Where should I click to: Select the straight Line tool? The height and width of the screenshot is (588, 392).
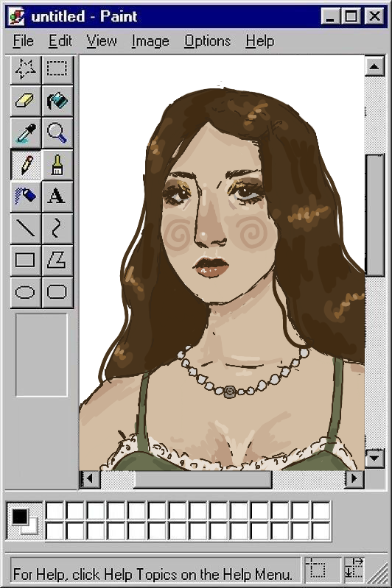[26, 229]
